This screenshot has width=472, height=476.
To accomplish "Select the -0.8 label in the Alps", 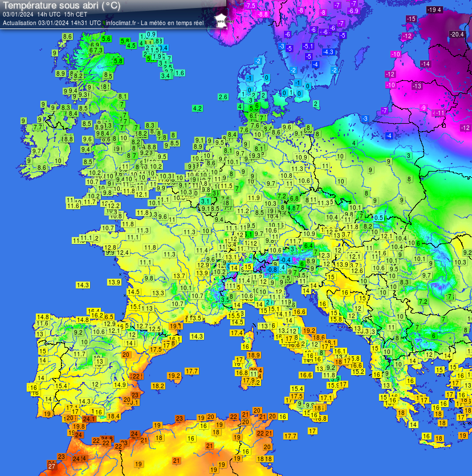I will click(x=272, y=270).
